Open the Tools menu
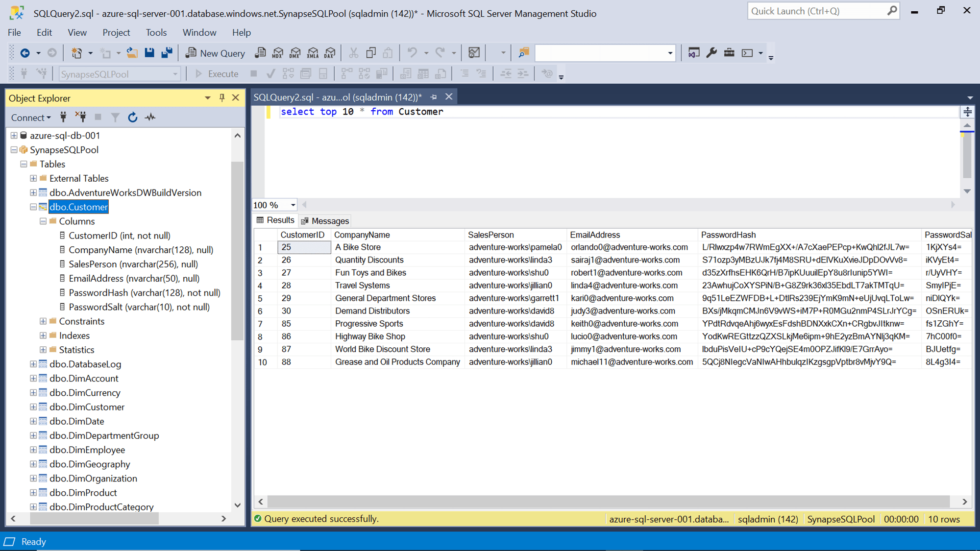980x551 pixels. pyautogui.click(x=156, y=32)
